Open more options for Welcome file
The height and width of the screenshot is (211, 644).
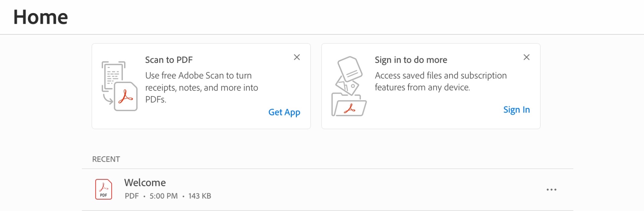[x=551, y=190]
